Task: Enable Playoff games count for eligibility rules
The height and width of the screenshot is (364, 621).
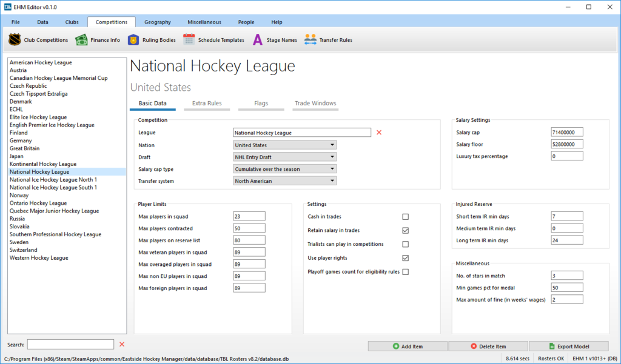Action: coord(405,272)
